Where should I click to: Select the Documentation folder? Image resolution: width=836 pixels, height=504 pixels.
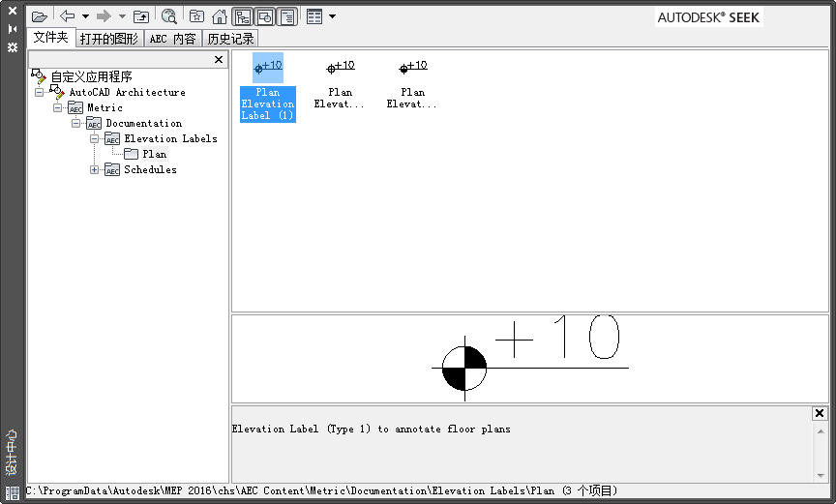[x=143, y=123]
